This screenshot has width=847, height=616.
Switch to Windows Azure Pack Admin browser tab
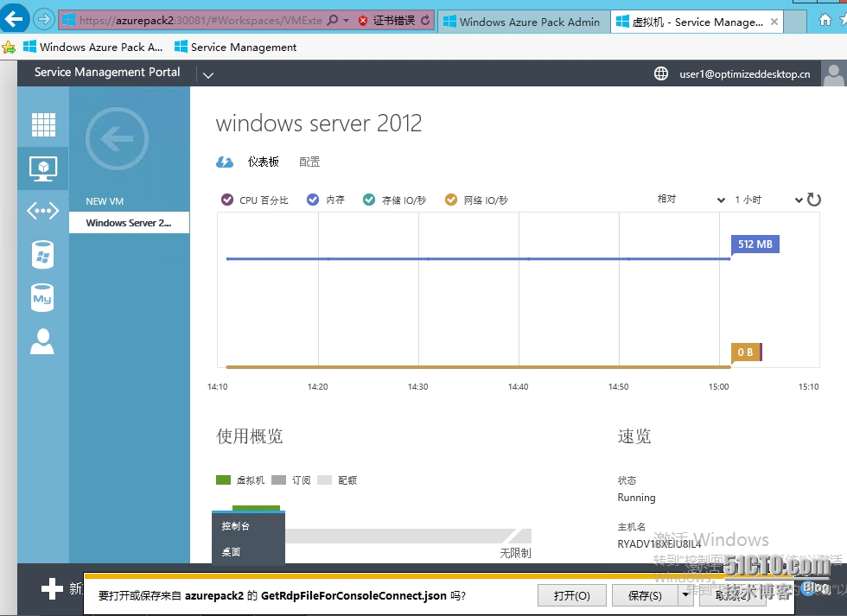coord(523,22)
